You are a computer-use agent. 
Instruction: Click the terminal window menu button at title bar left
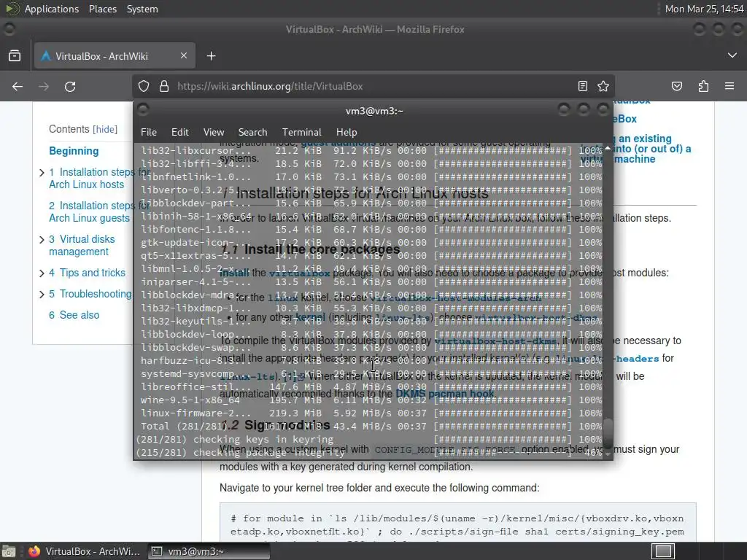pyautogui.click(x=143, y=110)
